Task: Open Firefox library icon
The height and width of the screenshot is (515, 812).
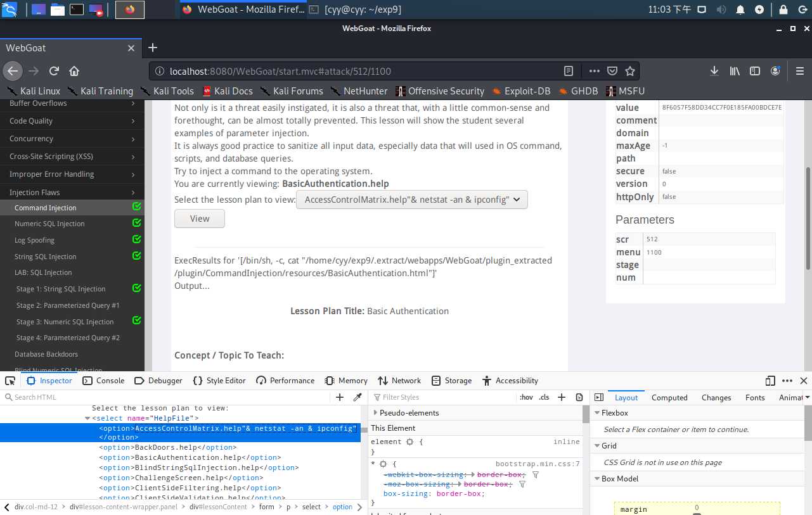Action: pos(735,71)
